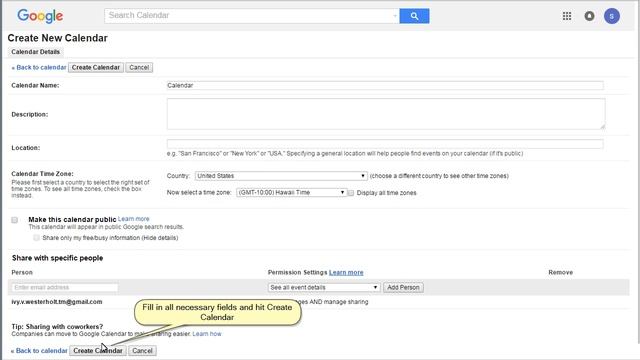Viewport: 640px width, 360px height.
Task: Click the Remove column header
Action: (560, 272)
